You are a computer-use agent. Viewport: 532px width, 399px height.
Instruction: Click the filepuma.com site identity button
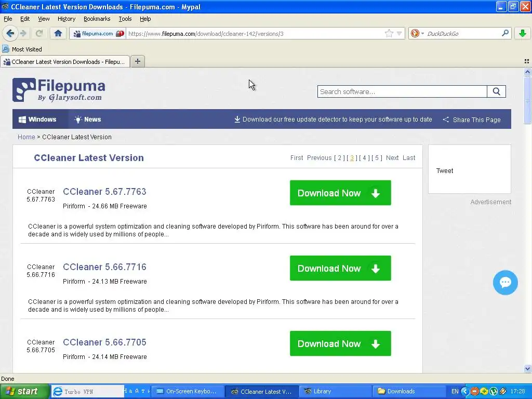98,34
